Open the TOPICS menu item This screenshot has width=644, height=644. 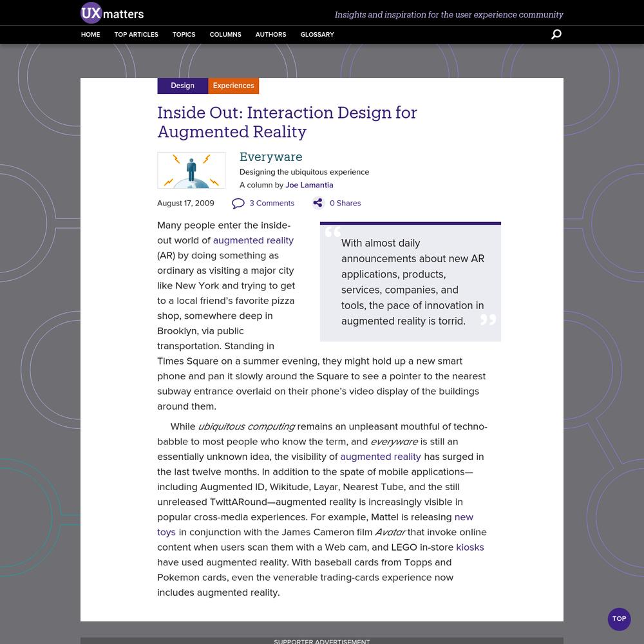click(184, 35)
